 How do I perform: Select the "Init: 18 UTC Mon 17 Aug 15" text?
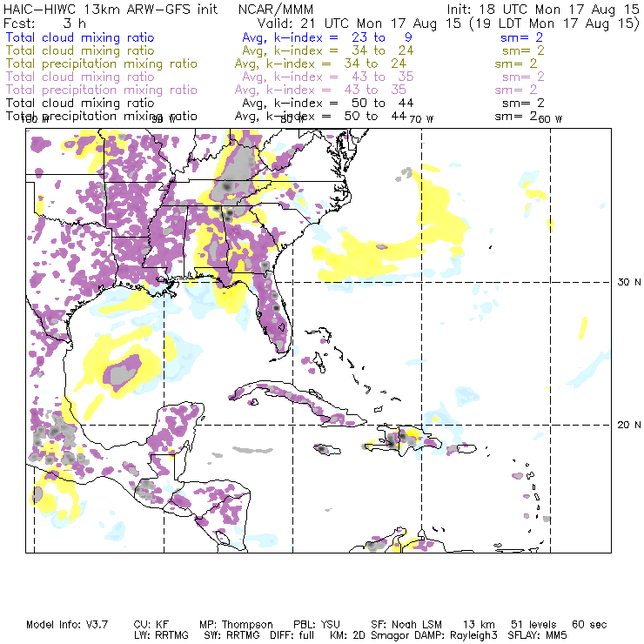click(543, 10)
